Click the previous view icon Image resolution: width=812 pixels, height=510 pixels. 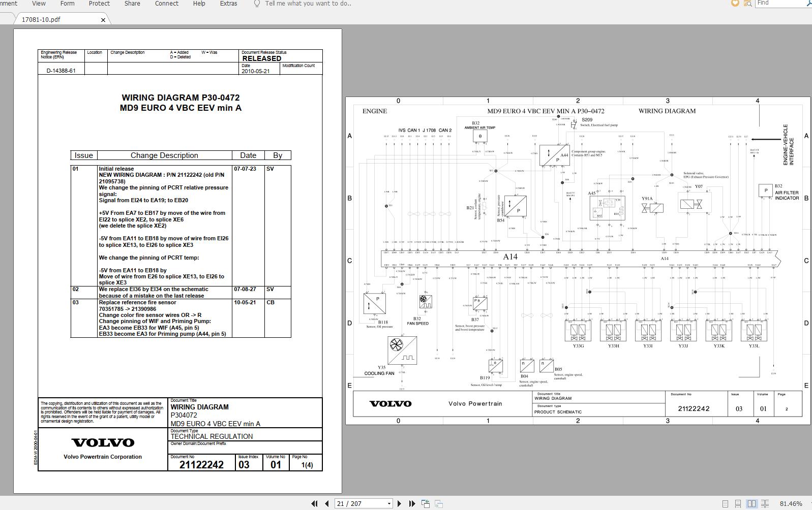pos(426,503)
